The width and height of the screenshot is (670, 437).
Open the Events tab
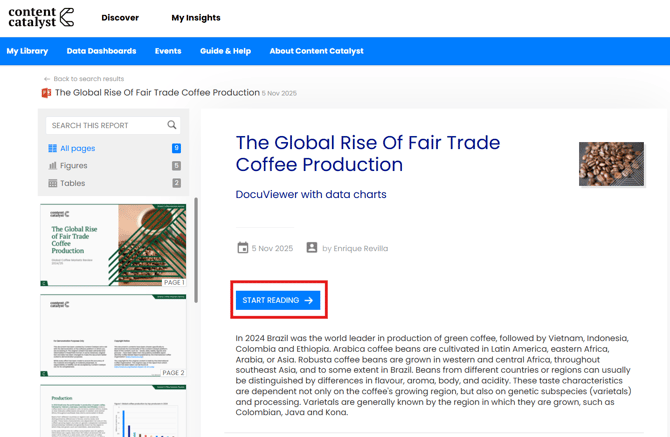coord(168,51)
